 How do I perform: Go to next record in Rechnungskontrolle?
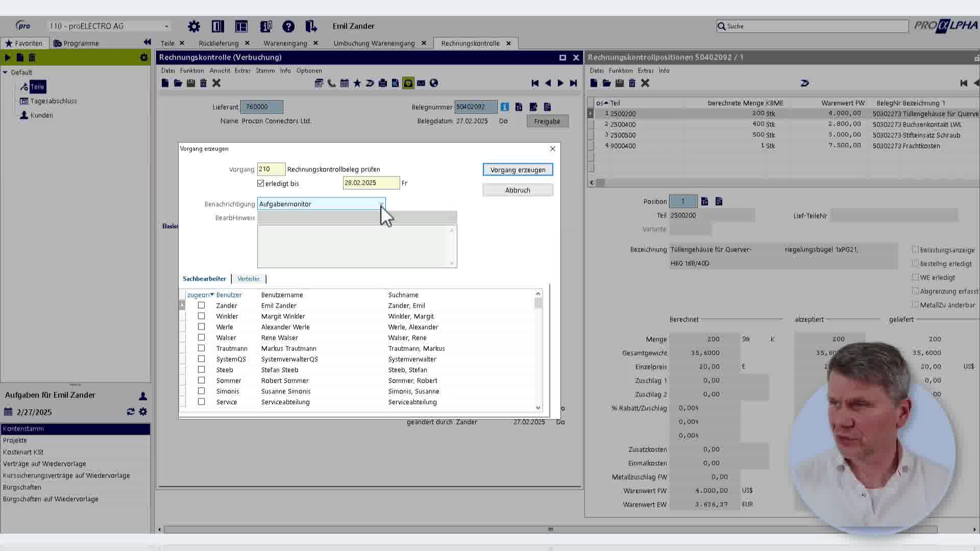(560, 83)
